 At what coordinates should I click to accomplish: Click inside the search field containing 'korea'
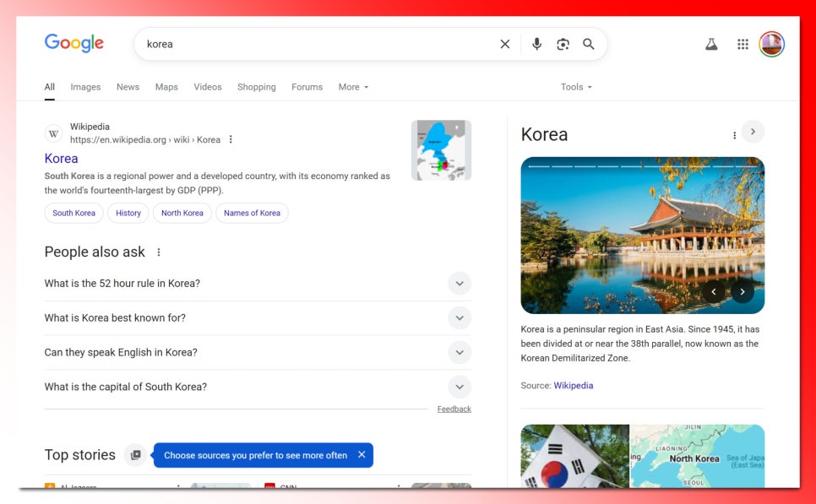tap(318, 44)
